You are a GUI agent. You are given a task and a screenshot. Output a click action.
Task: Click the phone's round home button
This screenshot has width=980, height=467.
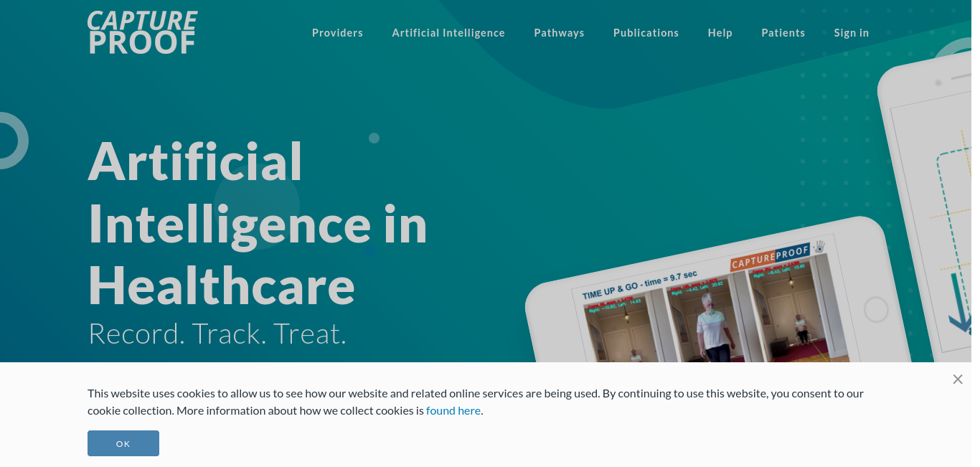pos(876,310)
